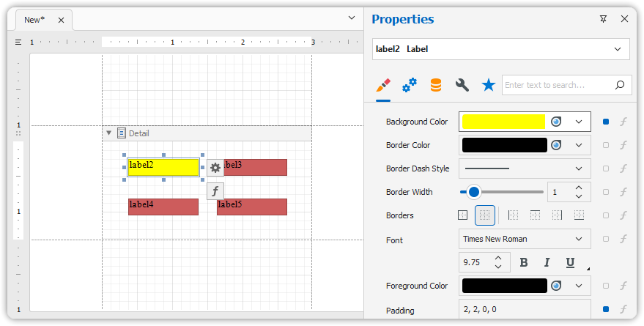Screen dimensions: 644x326
Task: Expand the Font name dropdown
Action: [579, 239]
